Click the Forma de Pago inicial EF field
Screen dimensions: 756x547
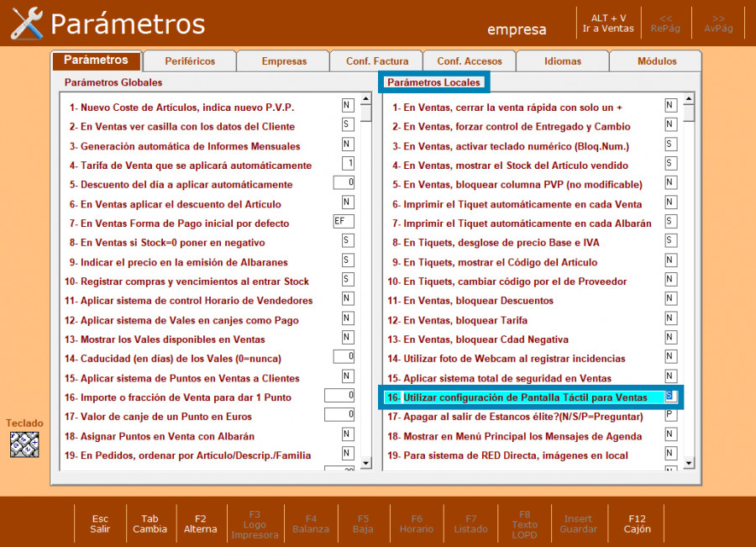344,222
